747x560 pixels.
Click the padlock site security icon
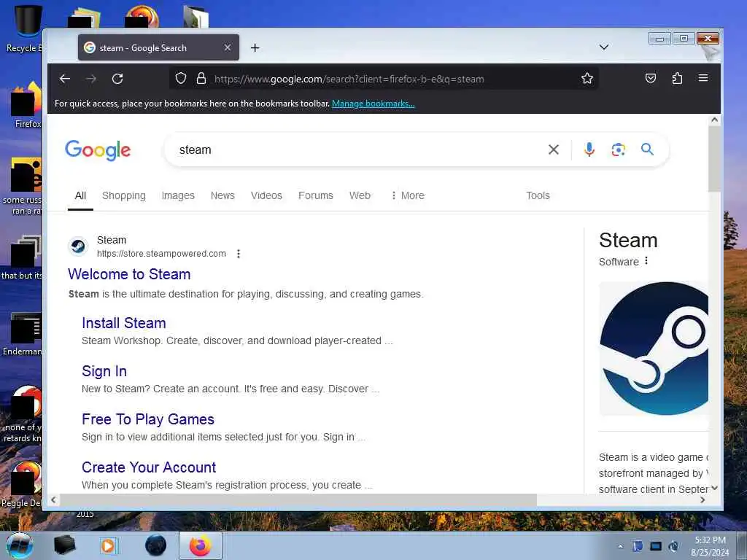(x=201, y=78)
